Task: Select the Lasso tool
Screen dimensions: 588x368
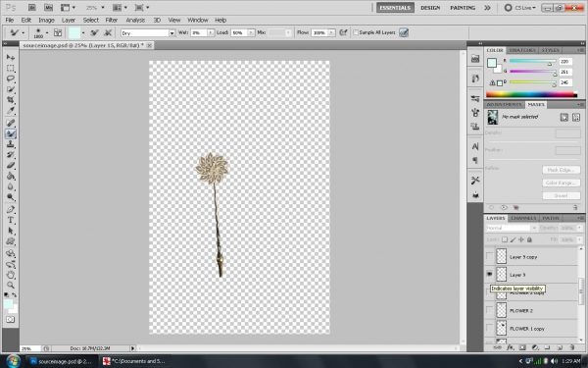Action: 11,79
